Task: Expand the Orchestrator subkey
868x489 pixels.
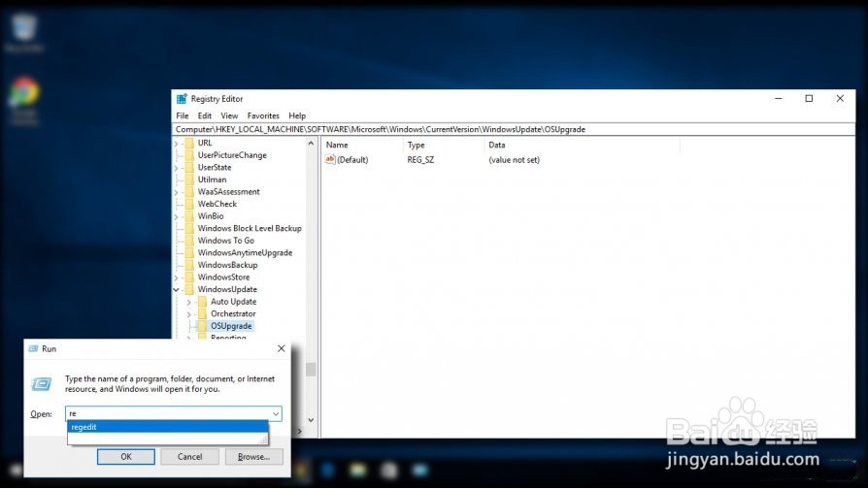Action: pos(188,314)
